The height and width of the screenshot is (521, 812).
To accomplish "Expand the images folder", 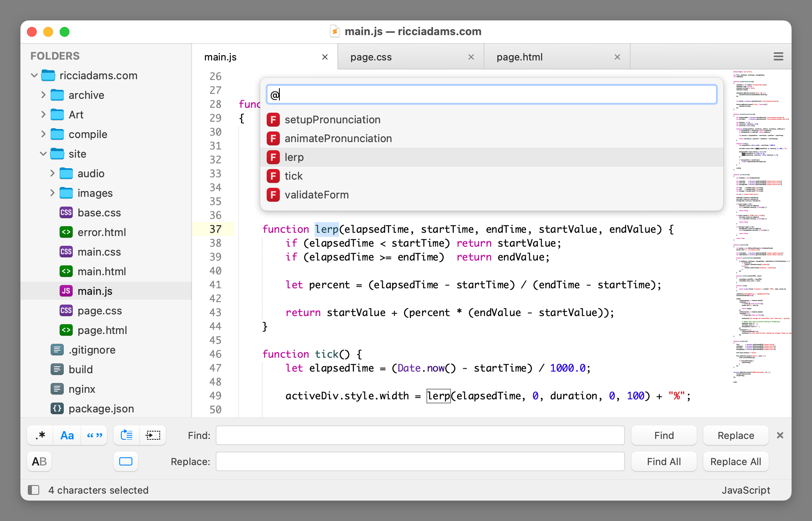I will pyautogui.click(x=52, y=193).
